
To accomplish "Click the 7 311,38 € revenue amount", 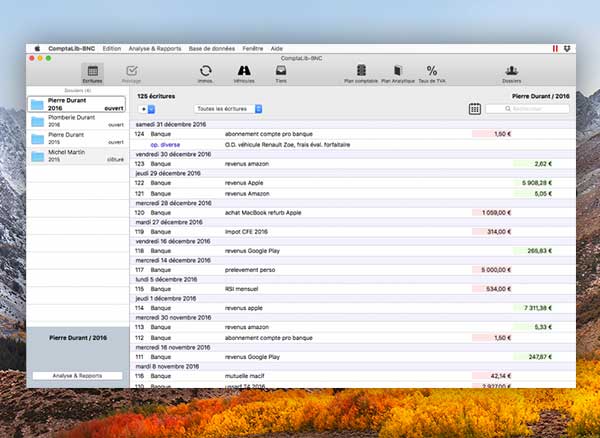I will coord(537,308).
